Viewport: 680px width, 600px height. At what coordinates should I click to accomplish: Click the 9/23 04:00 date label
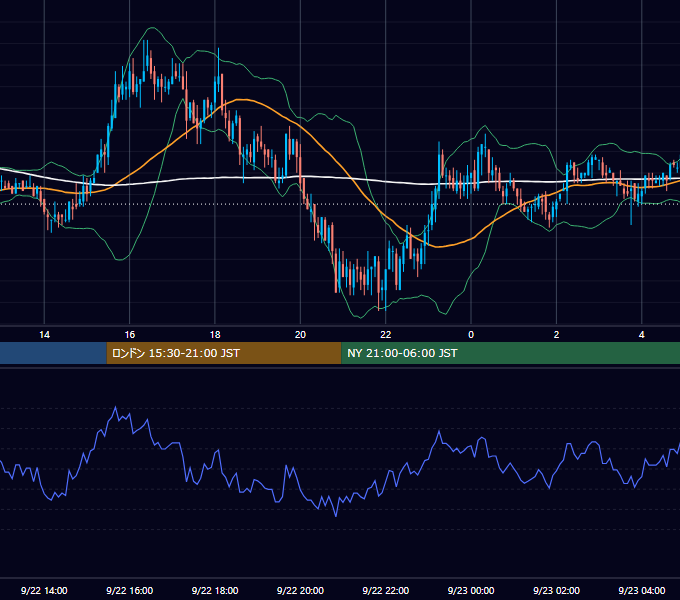click(x=641, y=590)
